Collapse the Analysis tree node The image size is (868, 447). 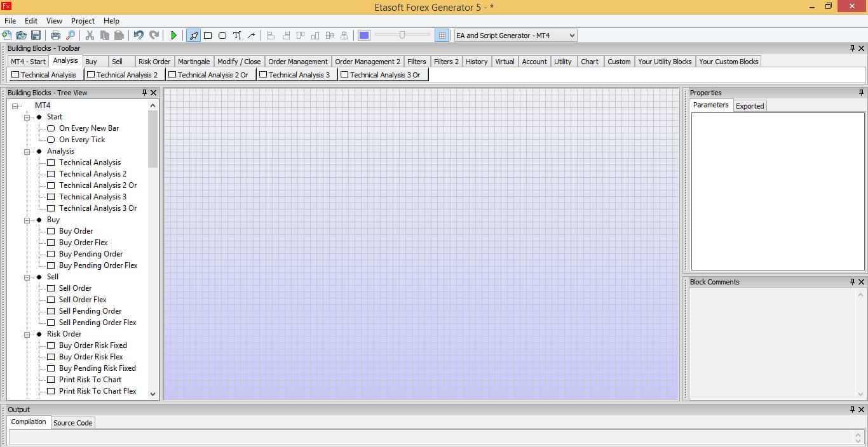[x=27, y=152]
